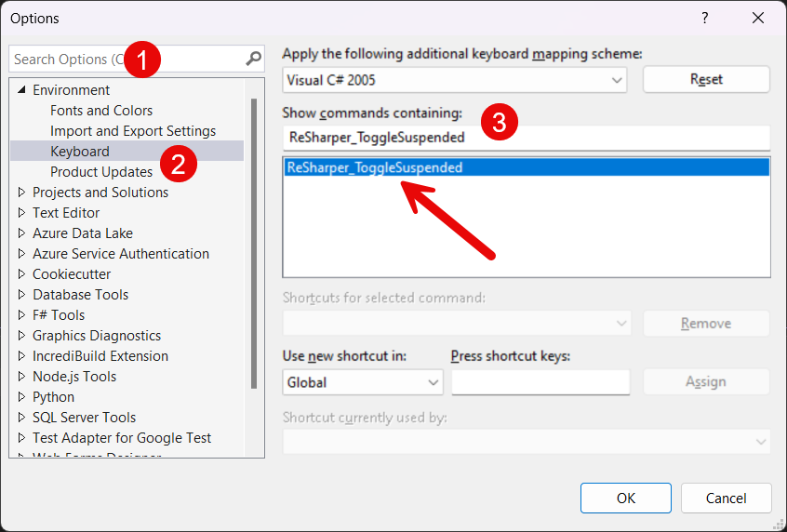This screenshot has height=532, width=787.
Task: Open Import and Export Settings page
Action: 133,131
